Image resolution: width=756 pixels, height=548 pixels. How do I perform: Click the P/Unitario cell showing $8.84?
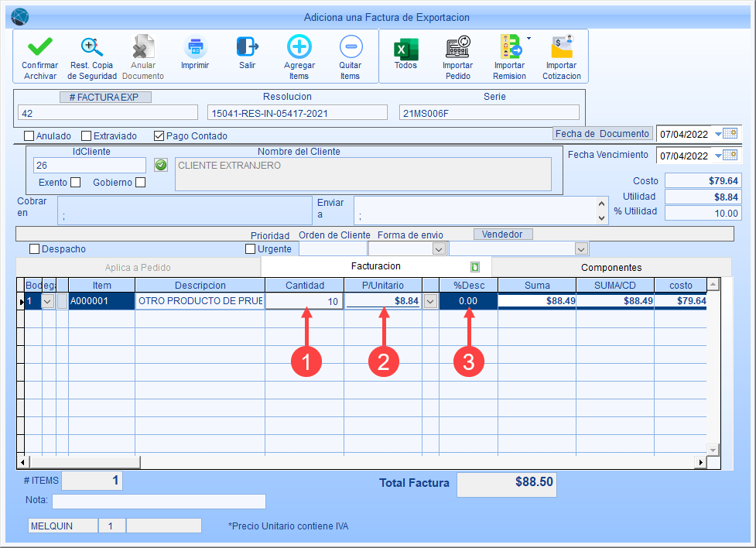(x=383, y=302)
